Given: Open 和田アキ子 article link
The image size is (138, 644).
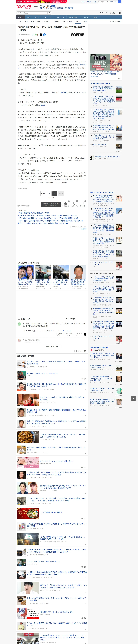Looking at the screenshot, I should 63,586.
